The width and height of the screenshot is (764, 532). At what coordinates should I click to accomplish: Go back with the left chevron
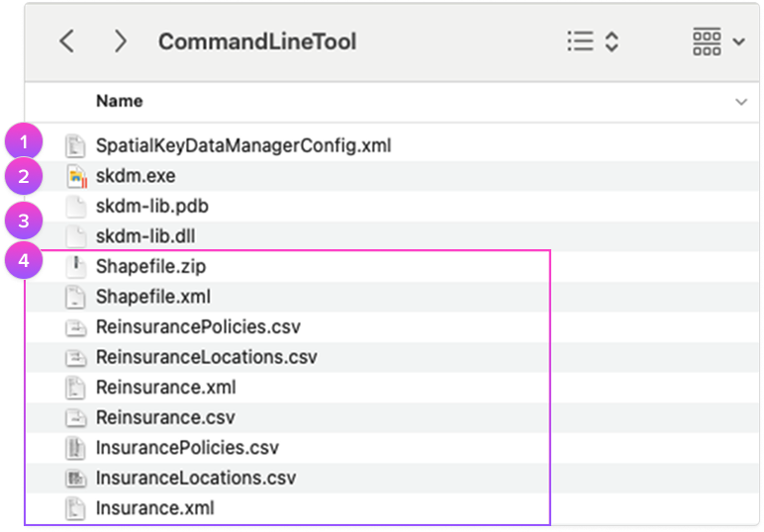click(x=66, y=42)
